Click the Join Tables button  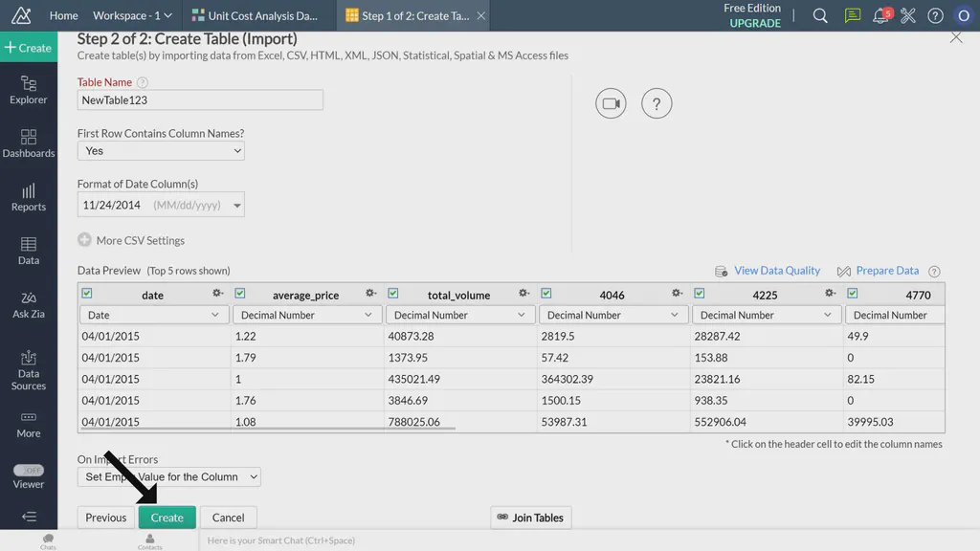tap(530, 517)
